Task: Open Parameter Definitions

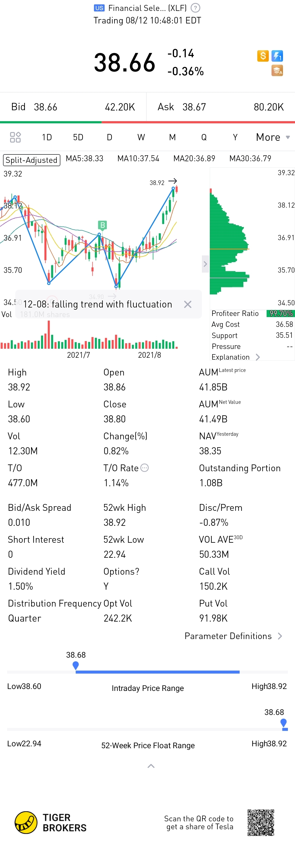Action: tap(233, 636)
